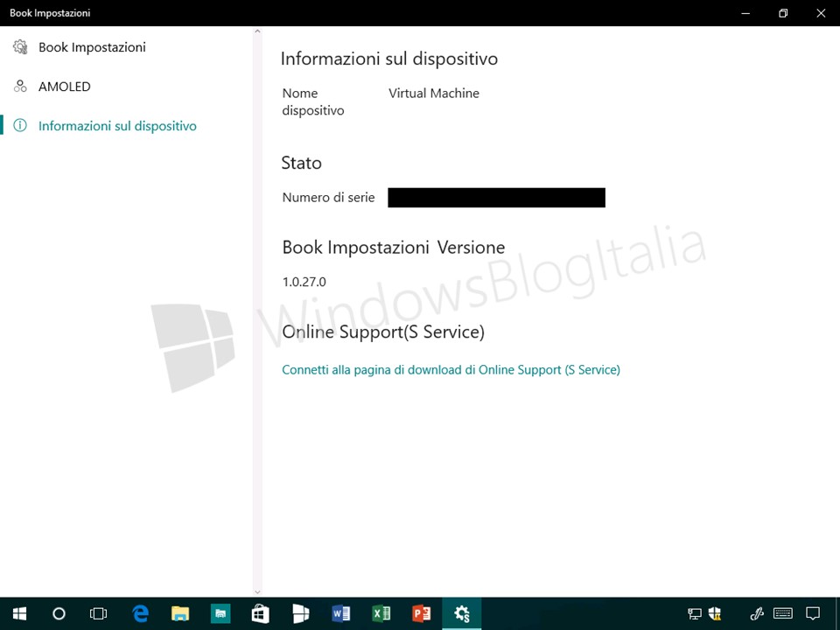Click the gear icon beside Book Impostazioni
Screen dimensions: 840x630
(x=20, y=47)
